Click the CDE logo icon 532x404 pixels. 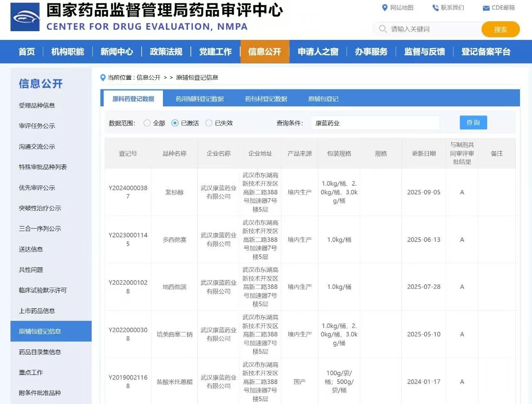(x=25, y=17)
